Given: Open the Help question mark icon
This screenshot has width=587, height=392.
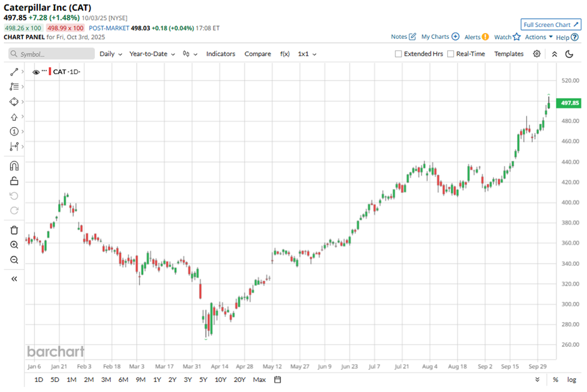Looking at the screenshot, I should [x=575, y=37].
